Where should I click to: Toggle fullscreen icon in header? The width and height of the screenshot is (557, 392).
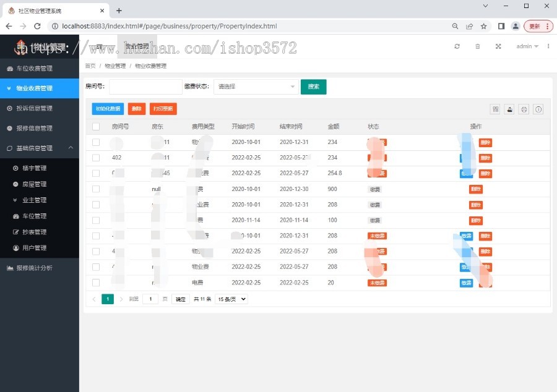498,46
